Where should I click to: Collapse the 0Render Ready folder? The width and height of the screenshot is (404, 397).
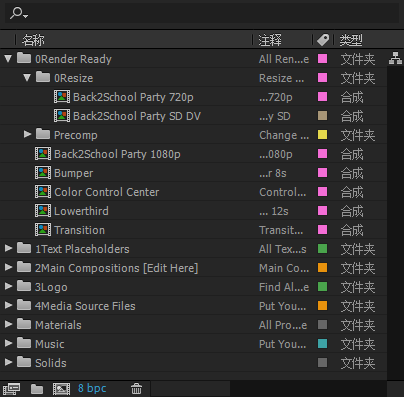pos(8,59)
